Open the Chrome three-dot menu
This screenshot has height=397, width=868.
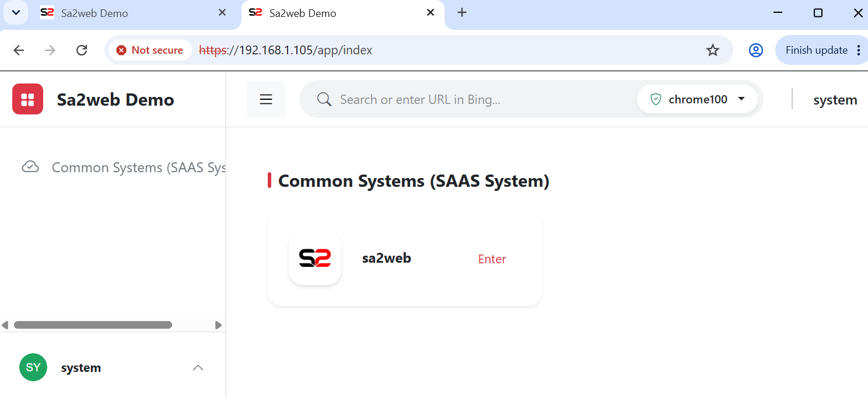click(x=859, y=50)
